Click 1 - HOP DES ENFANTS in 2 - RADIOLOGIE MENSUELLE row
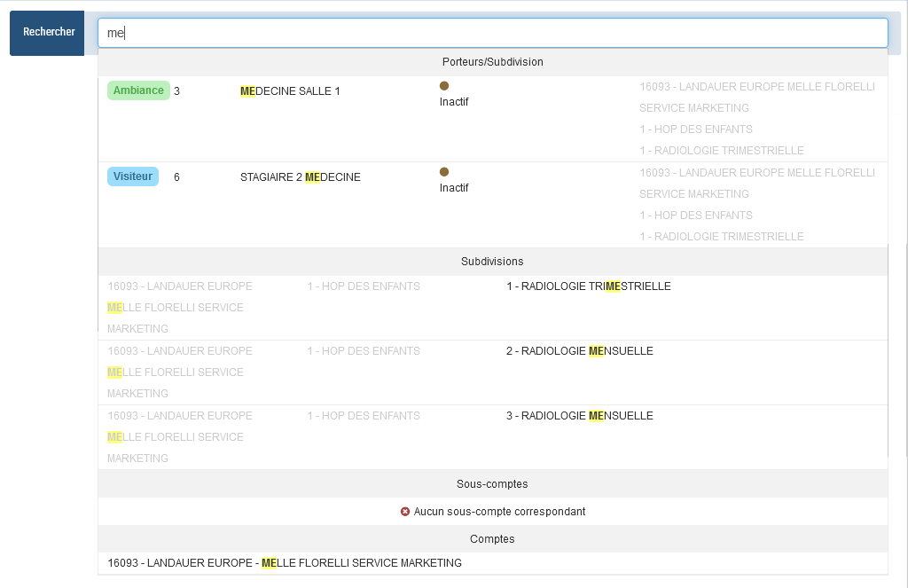Viewport: 908px width, 588px height. [364, 351]
